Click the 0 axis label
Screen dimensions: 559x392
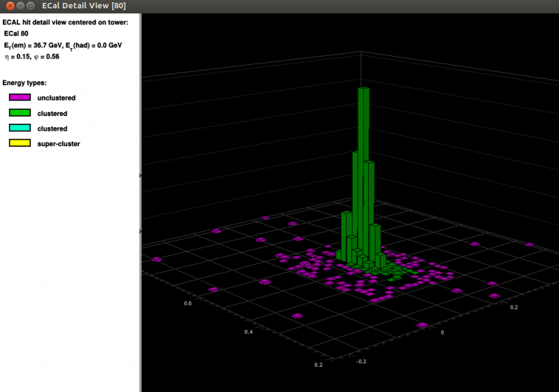click(x=442, y=333)
